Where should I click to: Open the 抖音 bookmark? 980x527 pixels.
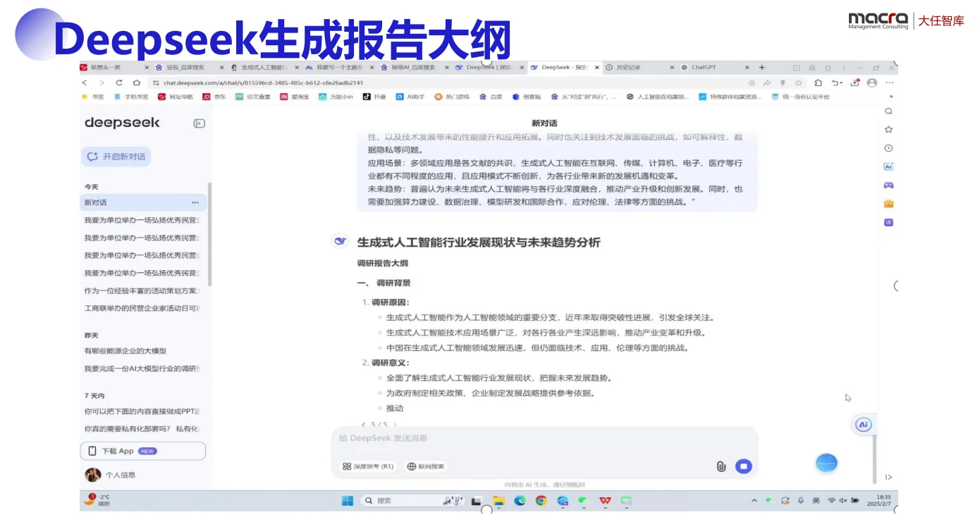click(374, 97)
